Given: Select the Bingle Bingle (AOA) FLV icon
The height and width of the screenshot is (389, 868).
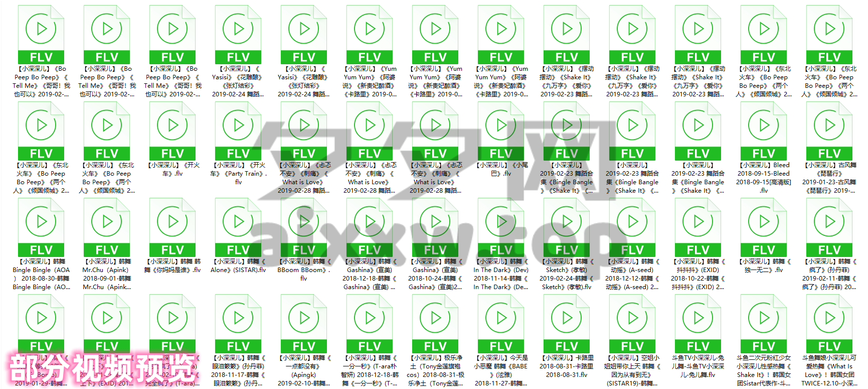Looking at the screenshot, I should (x=41, y=227).
